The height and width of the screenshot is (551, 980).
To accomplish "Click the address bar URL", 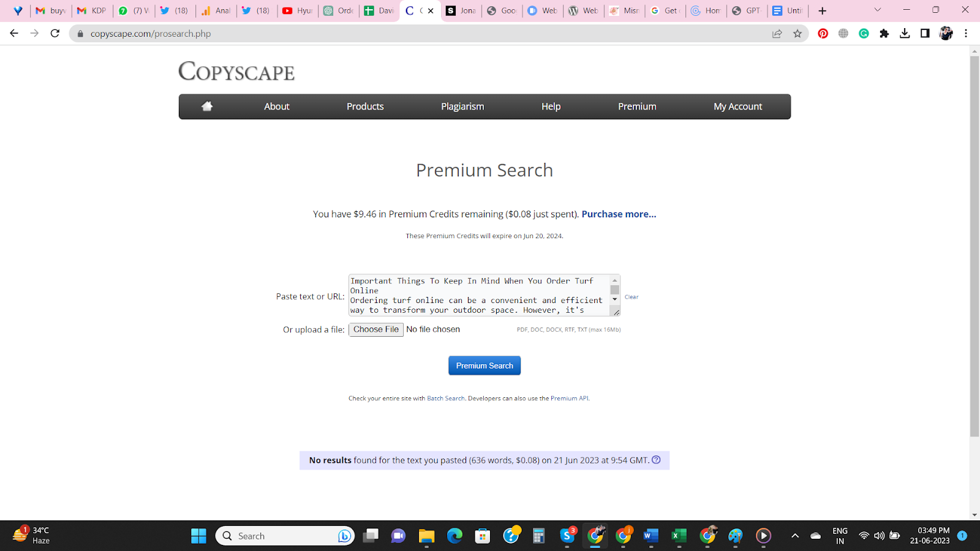I will (151, 34).
